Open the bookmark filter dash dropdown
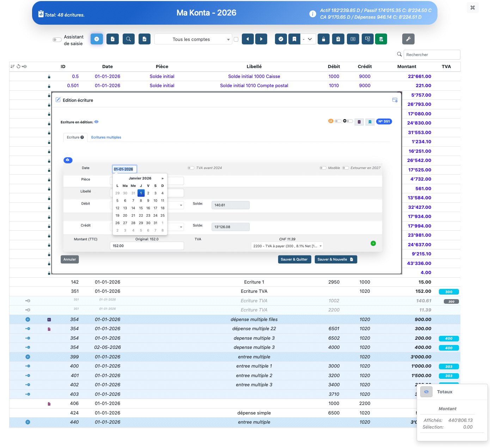490x448 pixels. coord(307,39)
